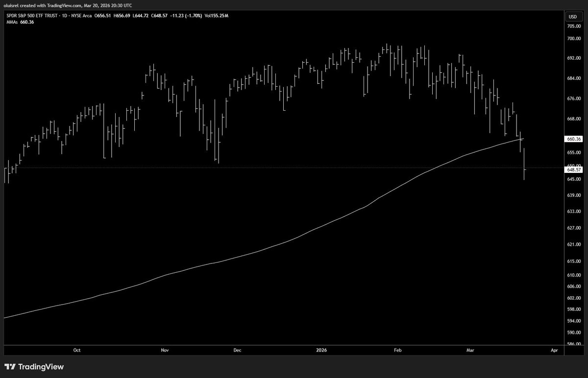Click the 660.36 moving average price tag

[x=574, y=139]
